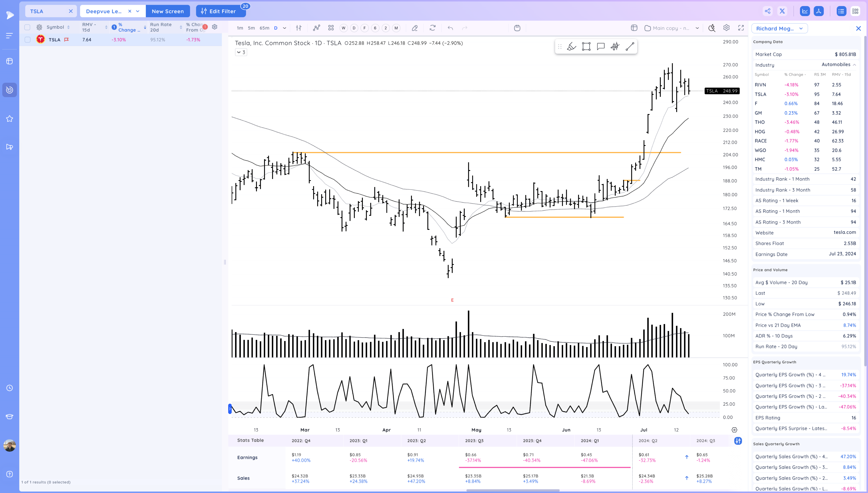
Task: Select the 5m timeframe
Action: [x=251, y=28]
